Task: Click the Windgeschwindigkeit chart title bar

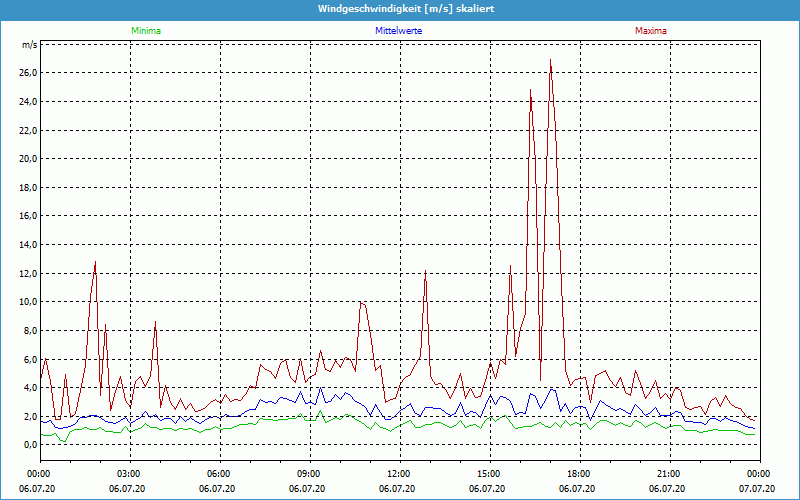Action: 400,9
